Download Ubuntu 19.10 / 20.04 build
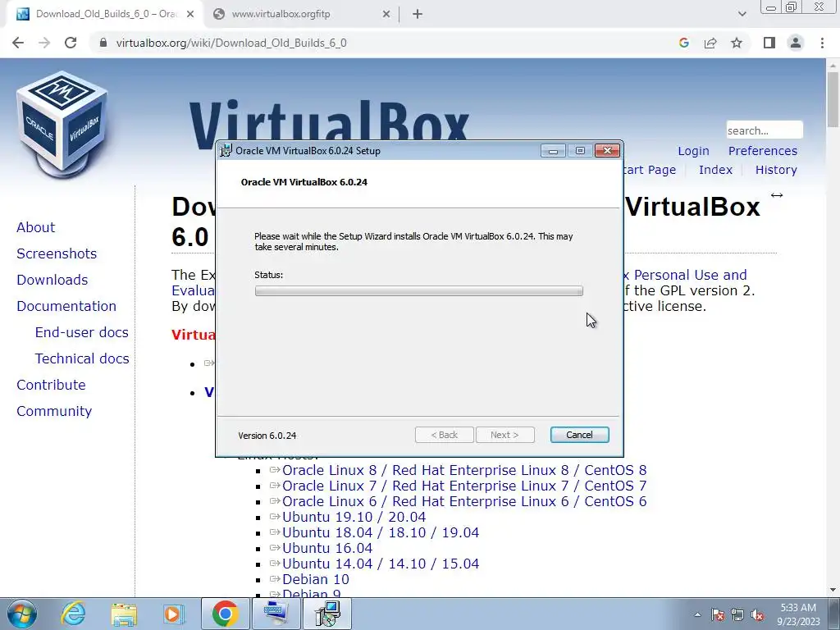 [x=354, y=517]
